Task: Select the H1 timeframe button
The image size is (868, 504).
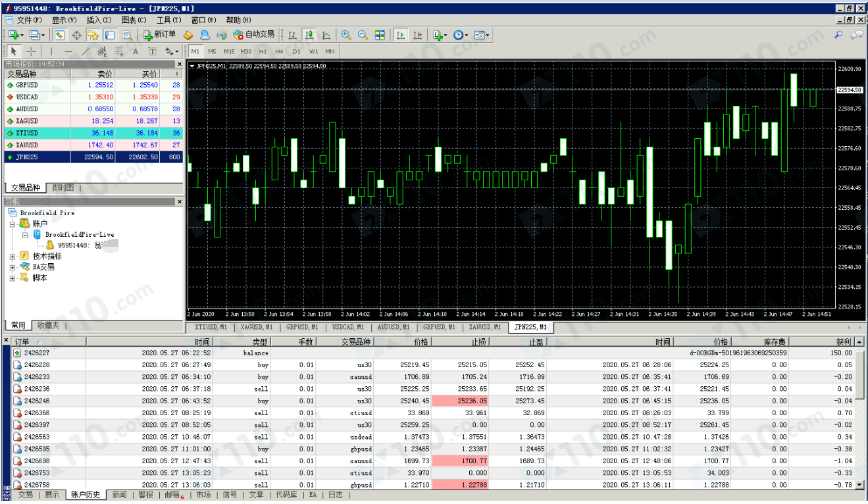Action: [x=263, y=51]
